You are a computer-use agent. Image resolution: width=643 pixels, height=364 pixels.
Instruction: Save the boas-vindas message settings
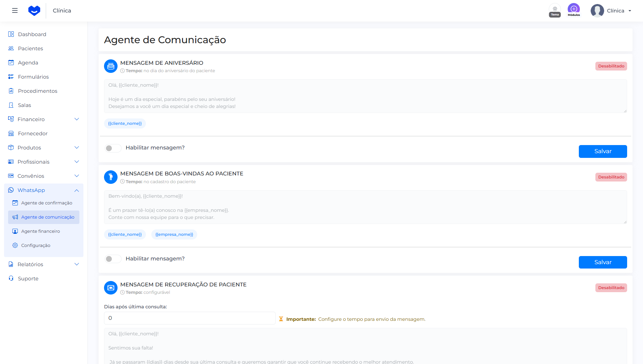[x=602, y=262]
